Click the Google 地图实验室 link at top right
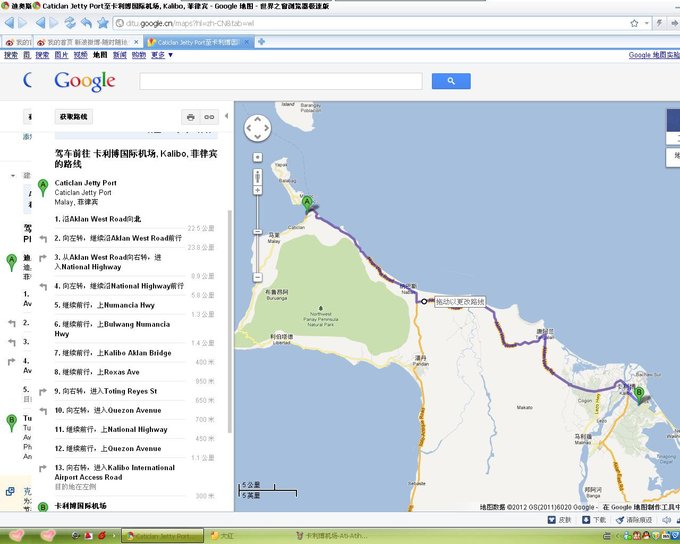680x544 pixels. [654, 55]
